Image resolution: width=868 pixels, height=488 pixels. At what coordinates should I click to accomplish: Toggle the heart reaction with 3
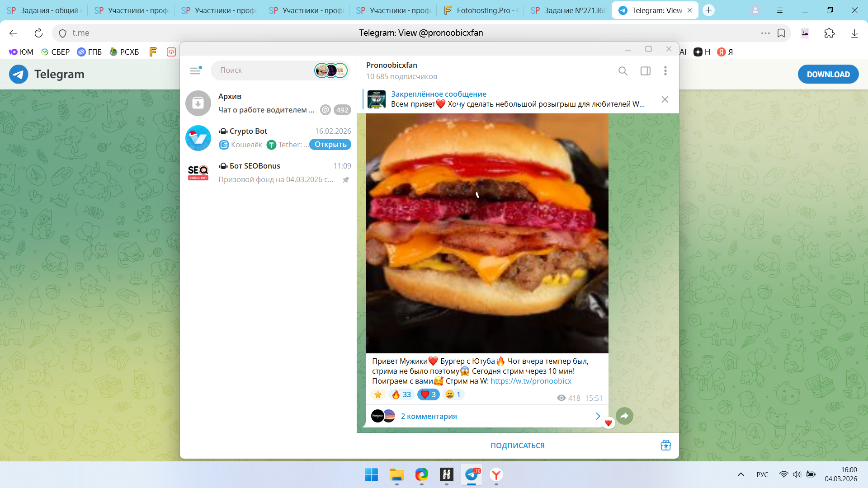point(428,394)
